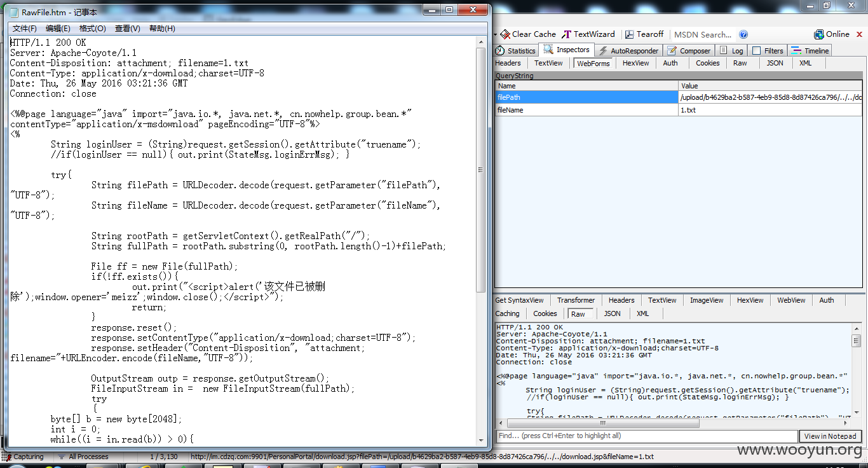Select the Inspectors tab

(x=567, y=50)
